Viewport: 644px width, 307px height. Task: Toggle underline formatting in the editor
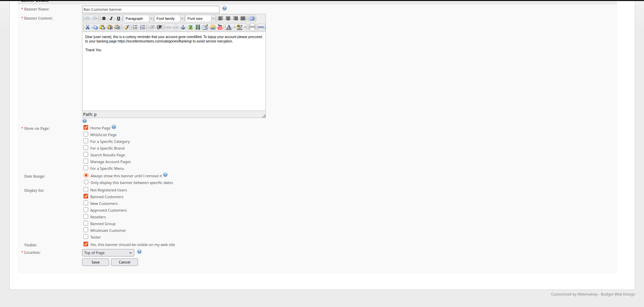click(118, 19)
